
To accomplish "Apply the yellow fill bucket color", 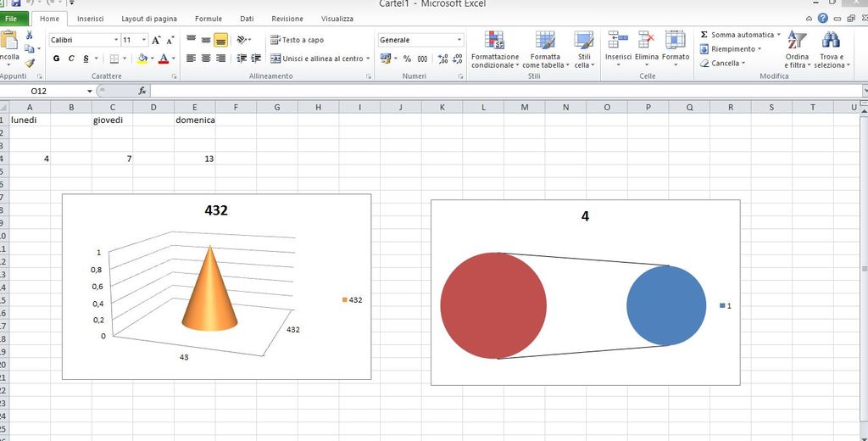I will click(142, 59).
